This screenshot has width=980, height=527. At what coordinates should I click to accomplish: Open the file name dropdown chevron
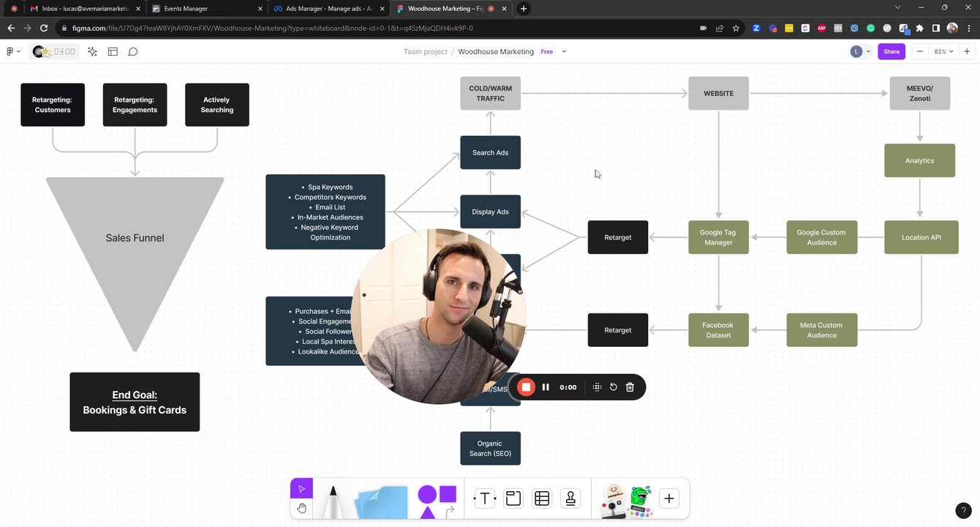click(564, 52)
